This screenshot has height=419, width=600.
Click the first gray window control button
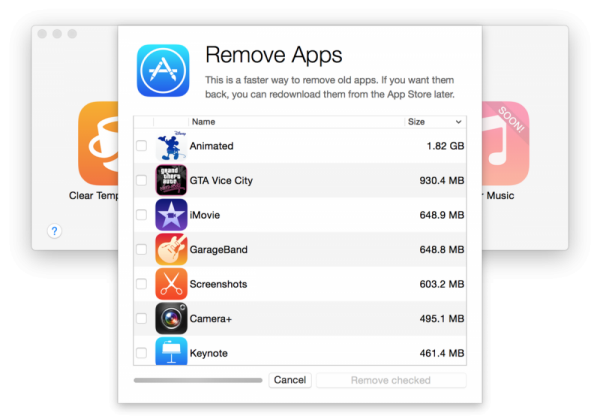(42, 34)
